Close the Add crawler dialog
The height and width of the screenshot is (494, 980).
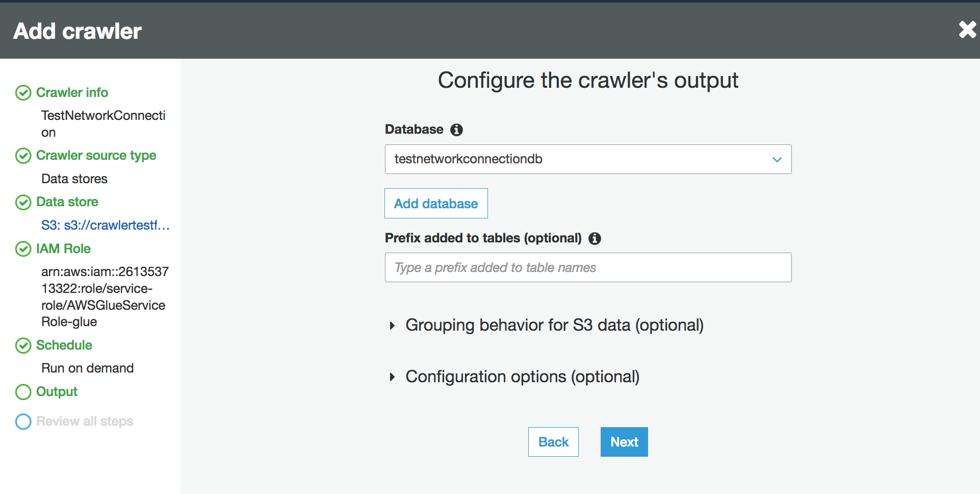point(967,30)
